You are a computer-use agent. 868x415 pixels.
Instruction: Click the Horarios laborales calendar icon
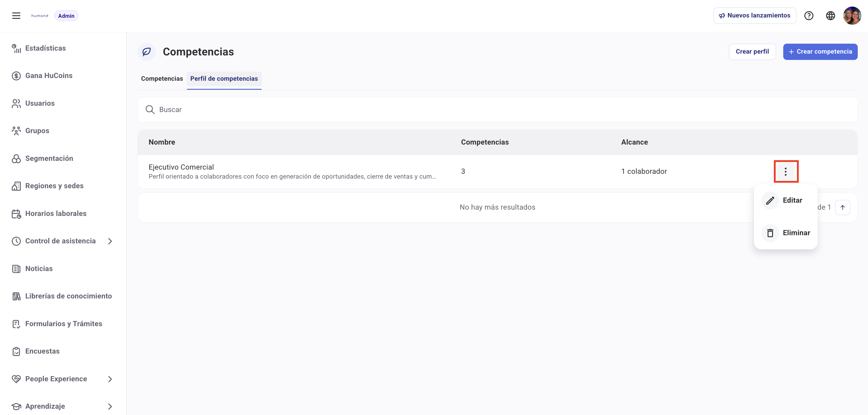16,214
